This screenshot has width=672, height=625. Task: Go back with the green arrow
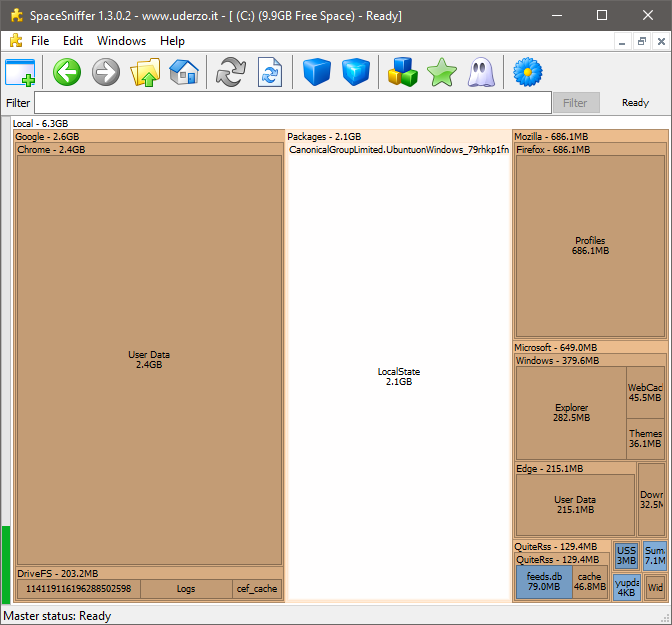point(67,72)
